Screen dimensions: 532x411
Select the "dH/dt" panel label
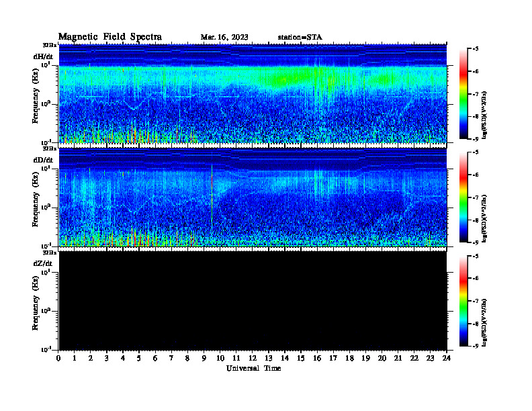pyautogui.click(x=43, y=56)
